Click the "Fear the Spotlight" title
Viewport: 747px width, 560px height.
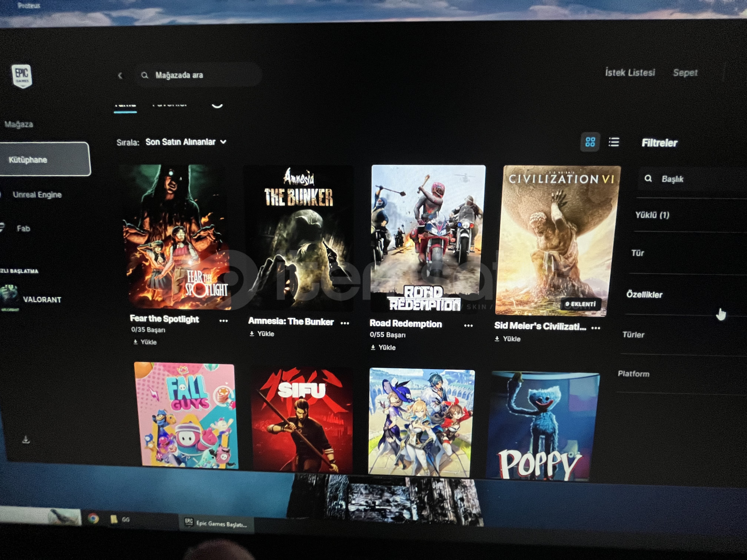tap(164, 319)
